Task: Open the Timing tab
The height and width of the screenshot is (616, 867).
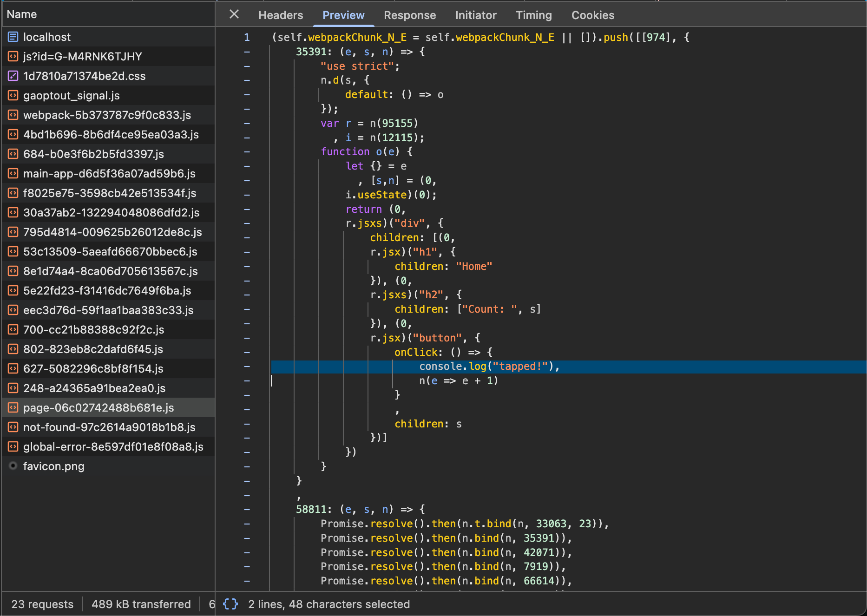Action: click(533, 15)
